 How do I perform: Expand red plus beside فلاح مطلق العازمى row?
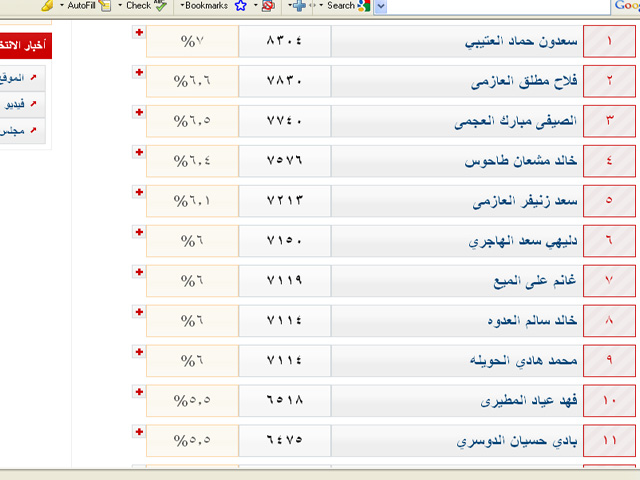point(138,73)
